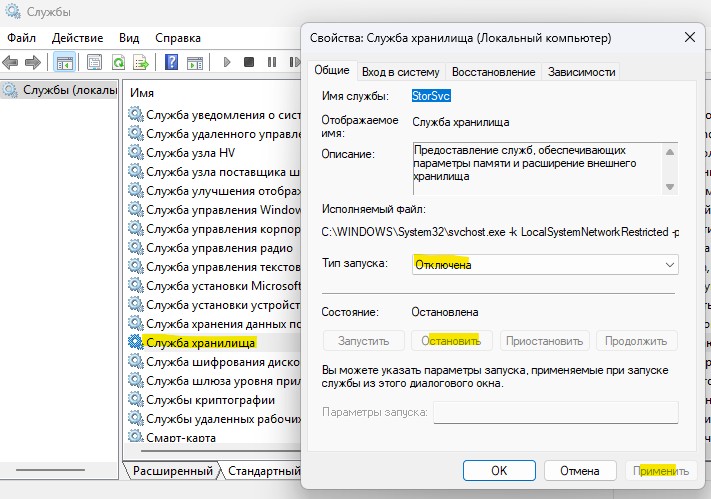
Task: Switch to Расширенный view tab
Action: tap(173, 471)
